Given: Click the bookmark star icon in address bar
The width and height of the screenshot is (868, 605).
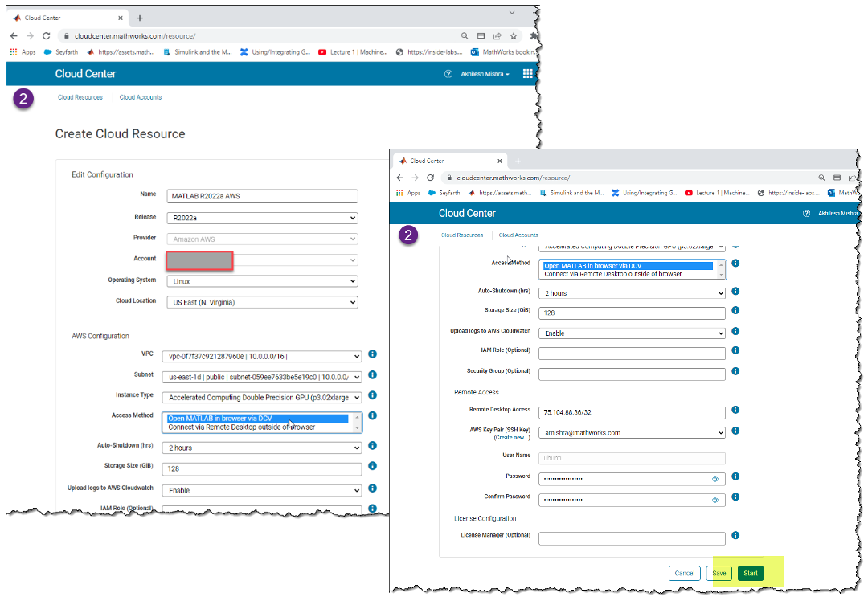Looking at the screenshot, I should point(514,36).
